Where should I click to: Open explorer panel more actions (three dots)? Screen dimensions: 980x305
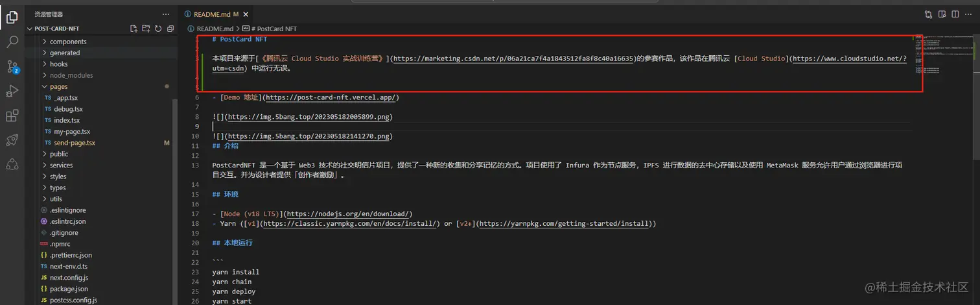point(166,14)
